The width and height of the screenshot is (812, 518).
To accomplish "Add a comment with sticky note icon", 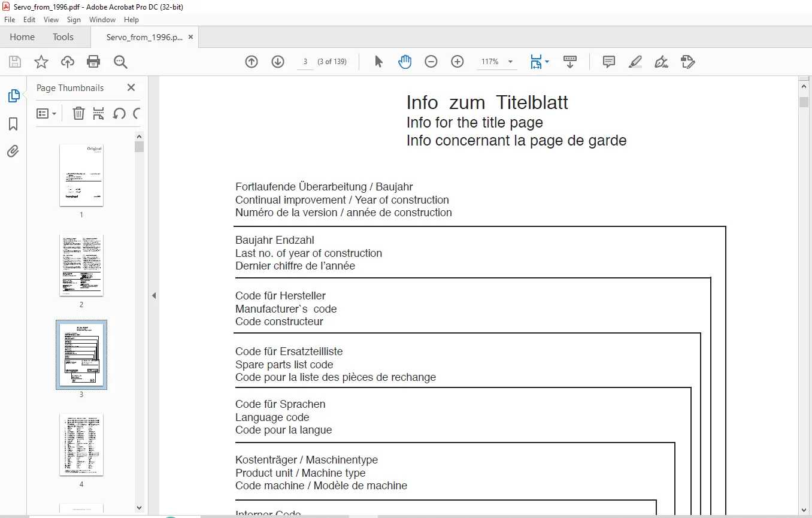I will (x=609, y=62).
